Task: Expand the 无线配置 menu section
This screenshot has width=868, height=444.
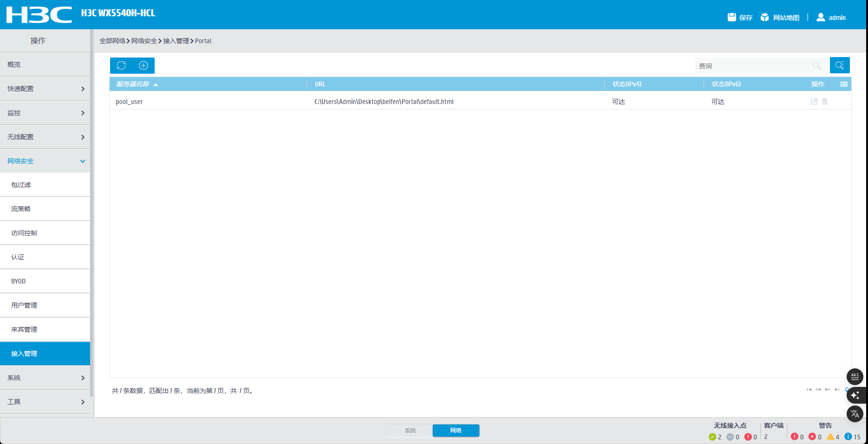Action: [45, 137]
